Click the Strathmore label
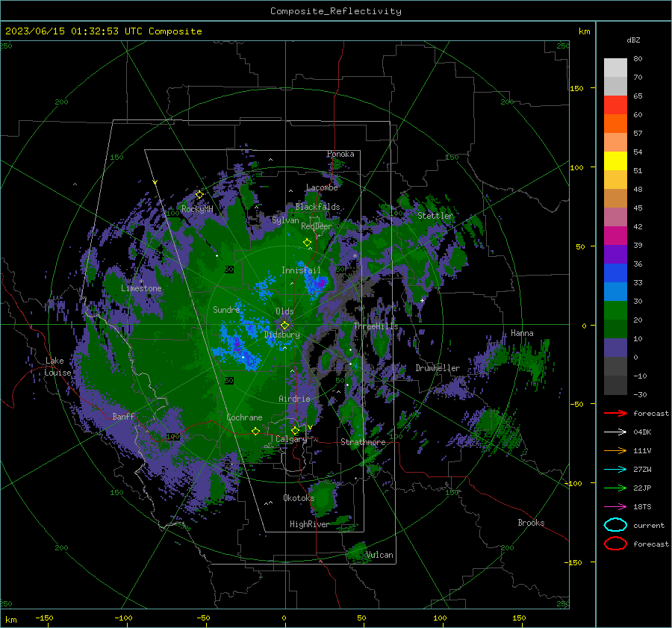This screenshot has height=628, width=672. (363, 442)
